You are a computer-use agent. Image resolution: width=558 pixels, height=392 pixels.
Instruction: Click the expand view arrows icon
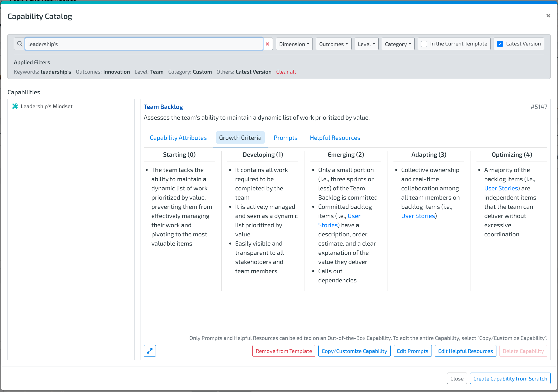pos(150,351)
